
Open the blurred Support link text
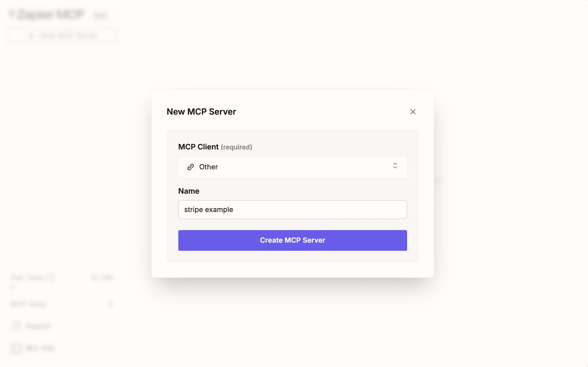pyautogui.click(x=38, y=326)
